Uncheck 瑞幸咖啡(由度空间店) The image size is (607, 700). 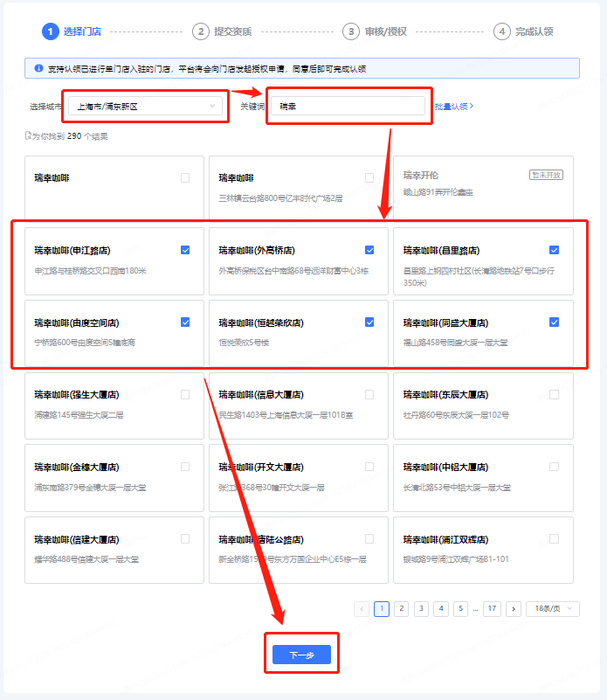coord(185,322)
